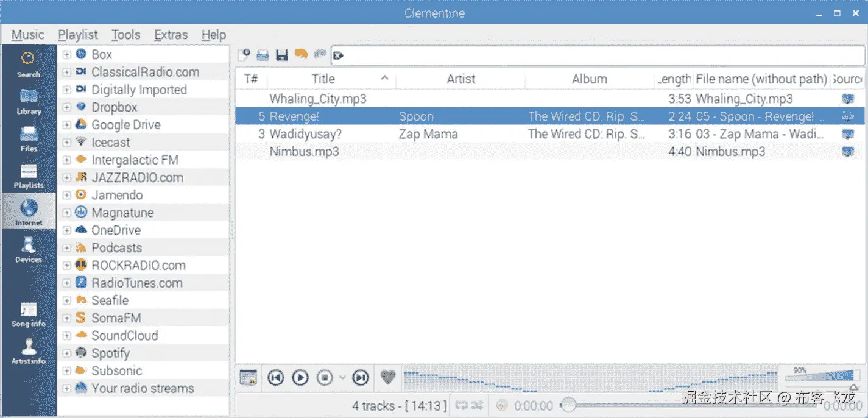Skip to previous track

[275, 378]
